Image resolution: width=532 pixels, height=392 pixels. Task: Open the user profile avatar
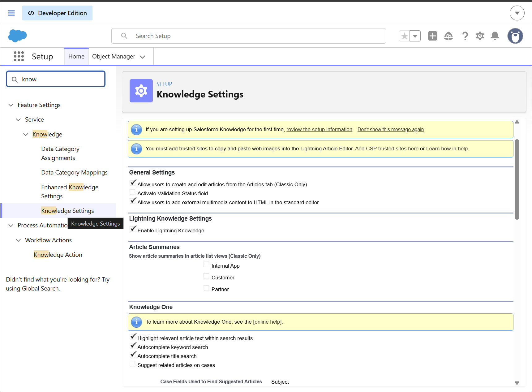[515, 36]
